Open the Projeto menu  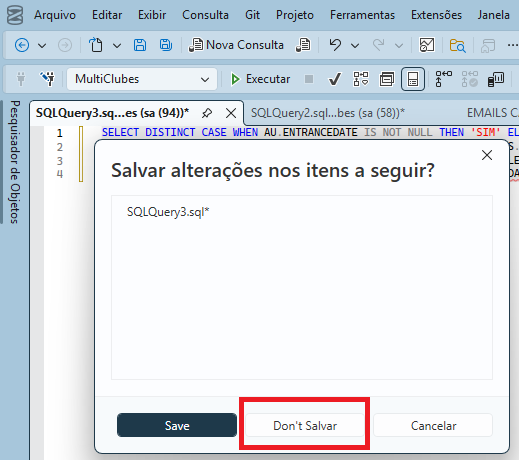tap(295, 15)
